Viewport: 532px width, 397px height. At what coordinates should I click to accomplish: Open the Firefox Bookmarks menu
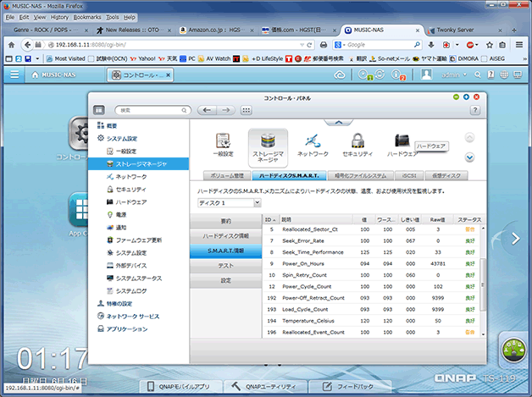(83, 16)
